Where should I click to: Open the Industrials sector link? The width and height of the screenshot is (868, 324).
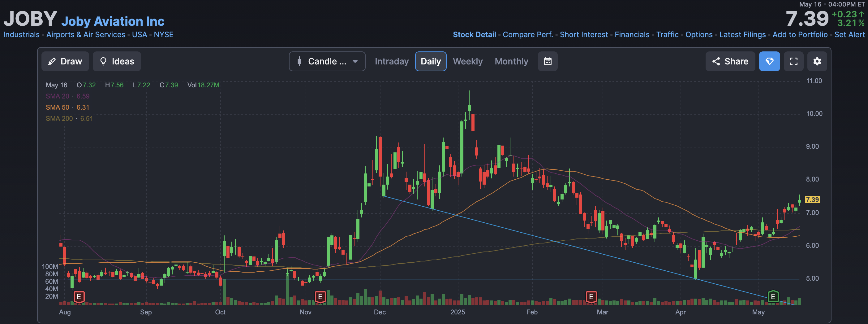click(x=22, y=34)
